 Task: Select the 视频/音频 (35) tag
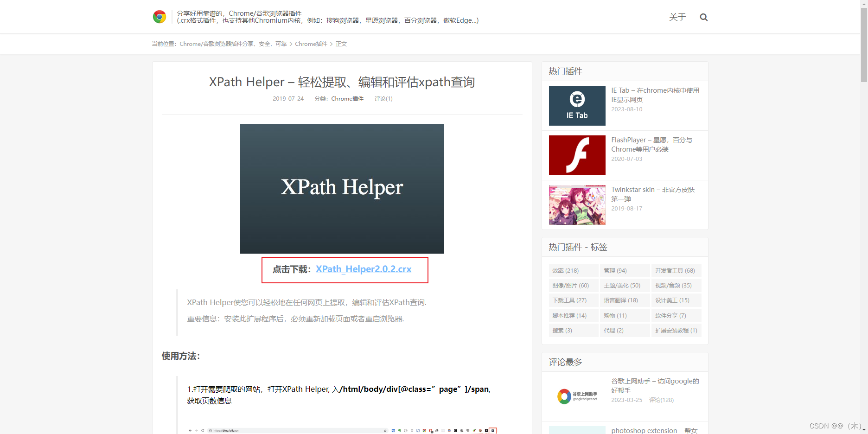677,286
